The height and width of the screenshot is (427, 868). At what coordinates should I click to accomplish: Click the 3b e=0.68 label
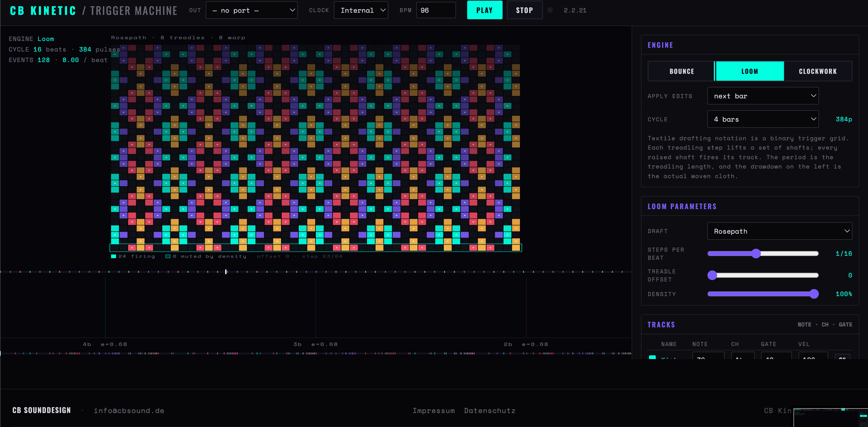click(315, 344)
